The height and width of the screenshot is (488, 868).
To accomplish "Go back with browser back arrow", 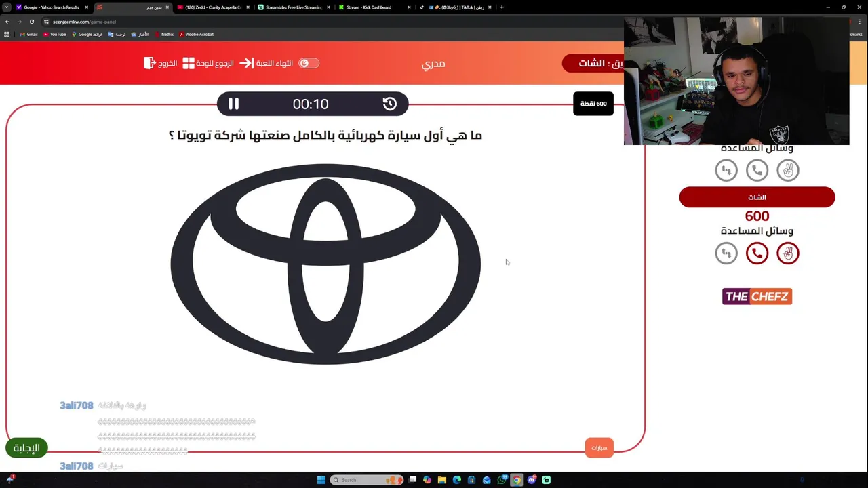I will point(7,22).
